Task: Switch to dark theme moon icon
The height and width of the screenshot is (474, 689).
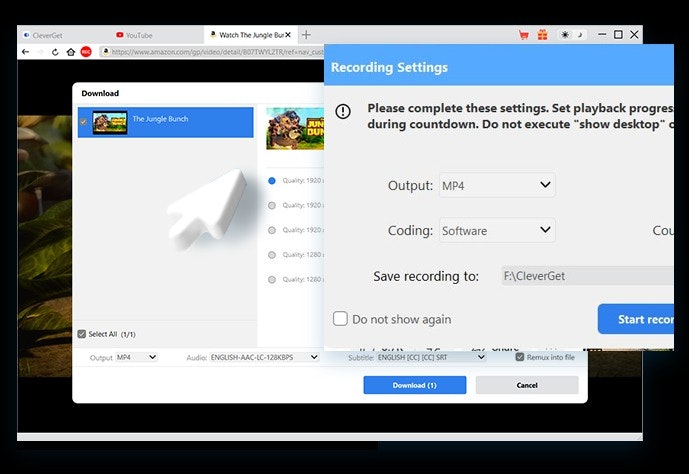Action: [580, 35]
